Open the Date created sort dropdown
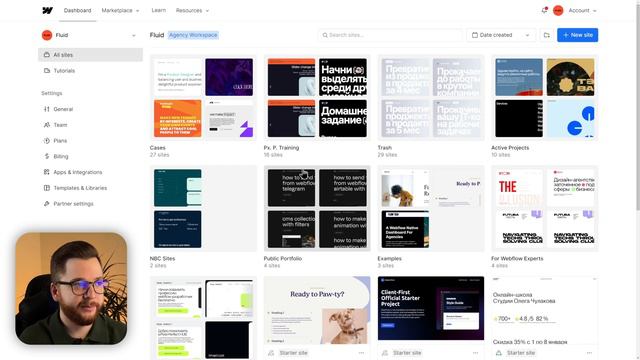Image resolution: width=640 pixels, height=360 pixels. tap(501, 35)
